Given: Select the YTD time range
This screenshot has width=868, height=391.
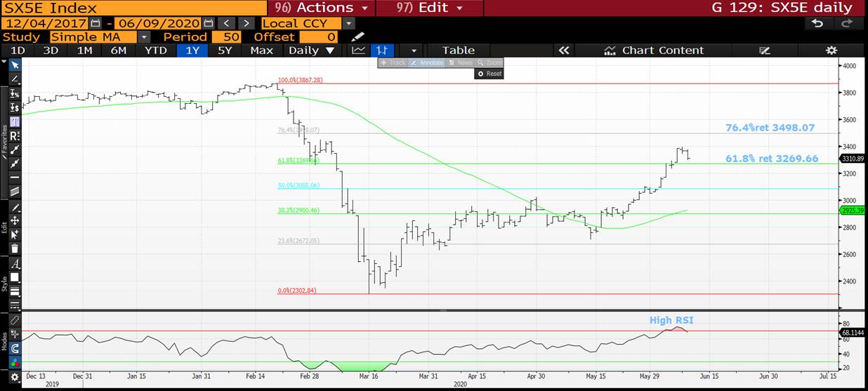Looking at the screenshot, I should [155, 51].
